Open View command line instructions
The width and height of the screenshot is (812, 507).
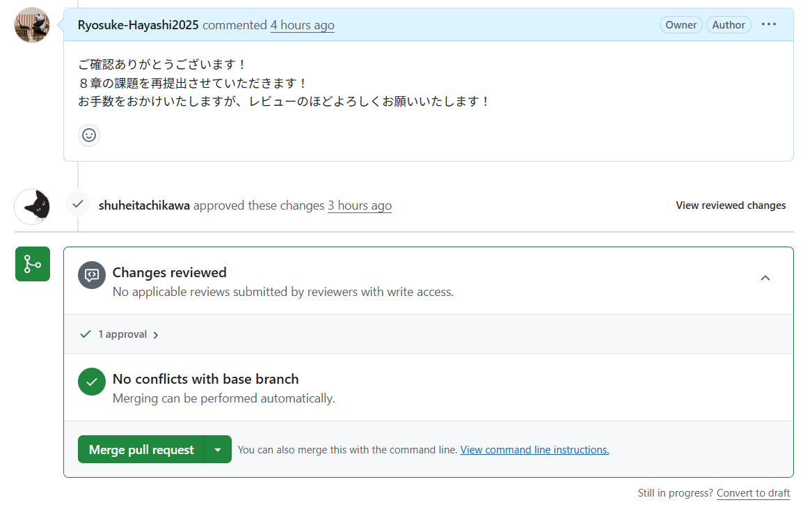point(534,449)
